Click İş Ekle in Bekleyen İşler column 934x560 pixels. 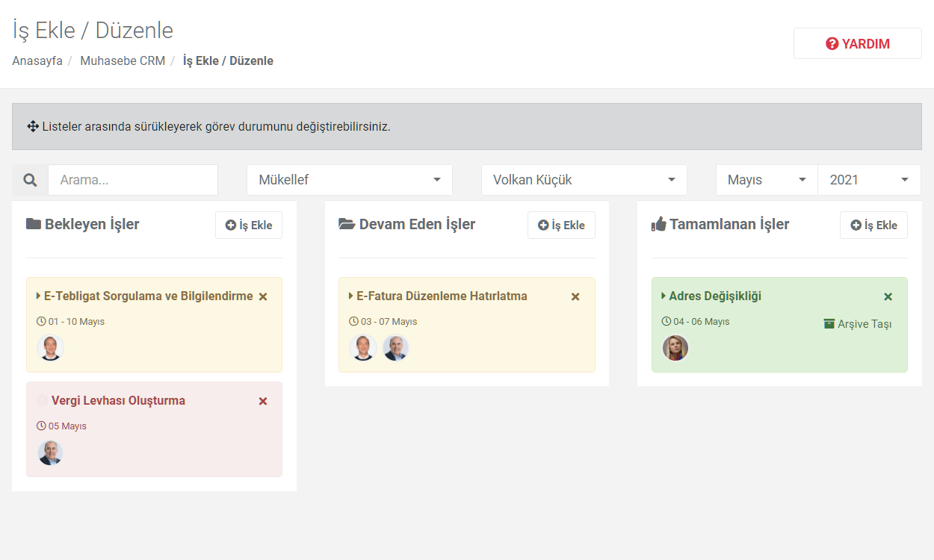coord(249,225)
